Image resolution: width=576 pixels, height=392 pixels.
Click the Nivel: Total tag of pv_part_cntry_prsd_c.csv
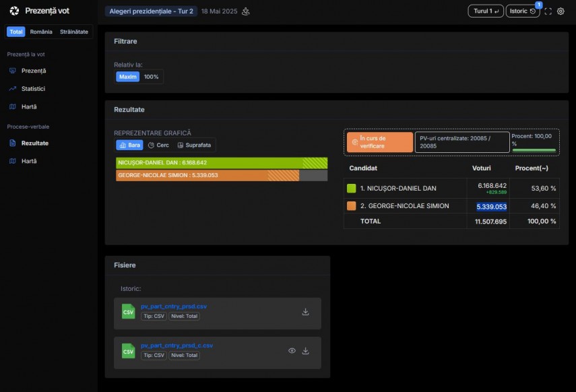click(x=184, y=355)
